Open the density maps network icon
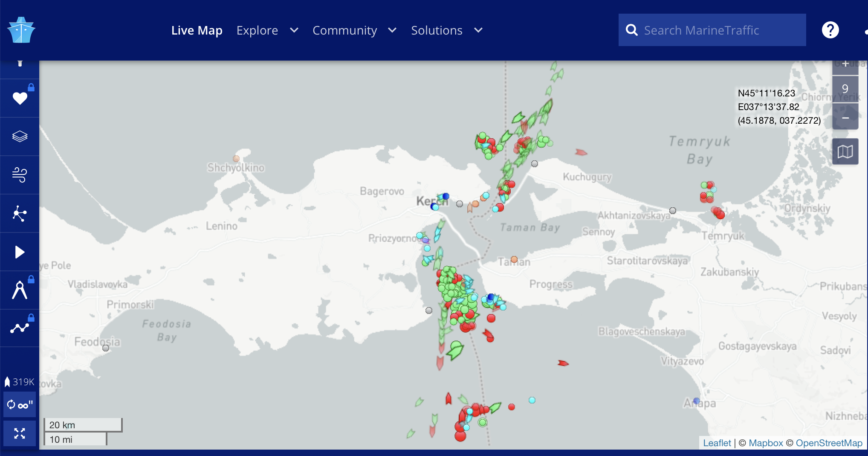Screen dimensions: 868x456 pos(20,213)
